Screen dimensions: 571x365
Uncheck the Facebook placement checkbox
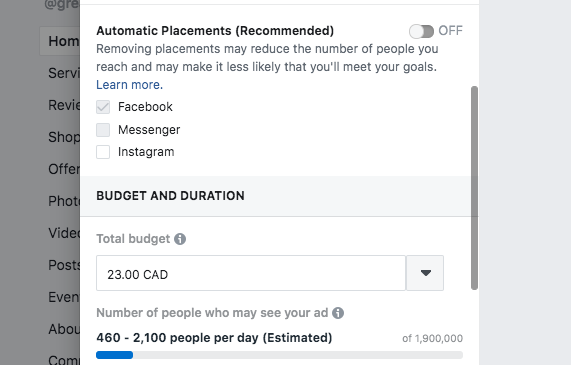[103, 107]
